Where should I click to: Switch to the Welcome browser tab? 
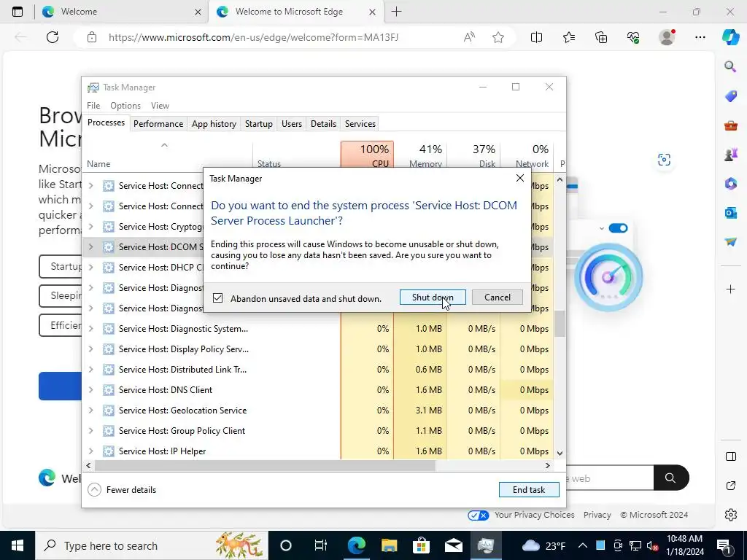coord(122,12)
